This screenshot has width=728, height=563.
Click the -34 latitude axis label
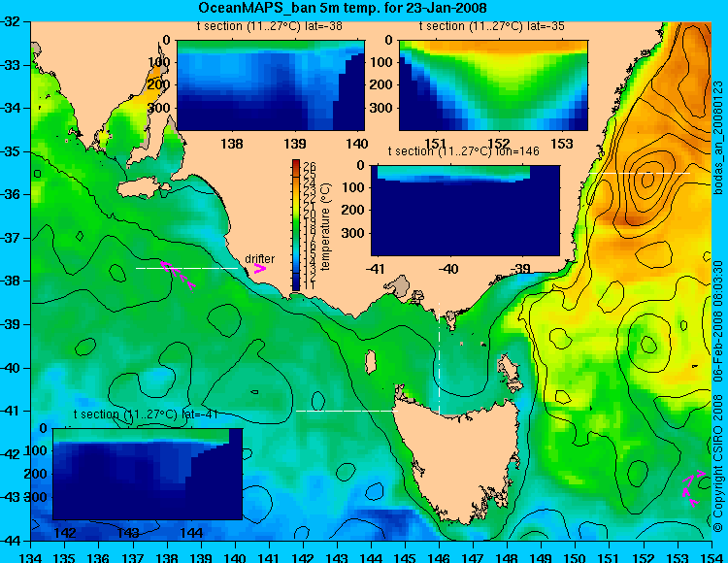pos(11,108)
